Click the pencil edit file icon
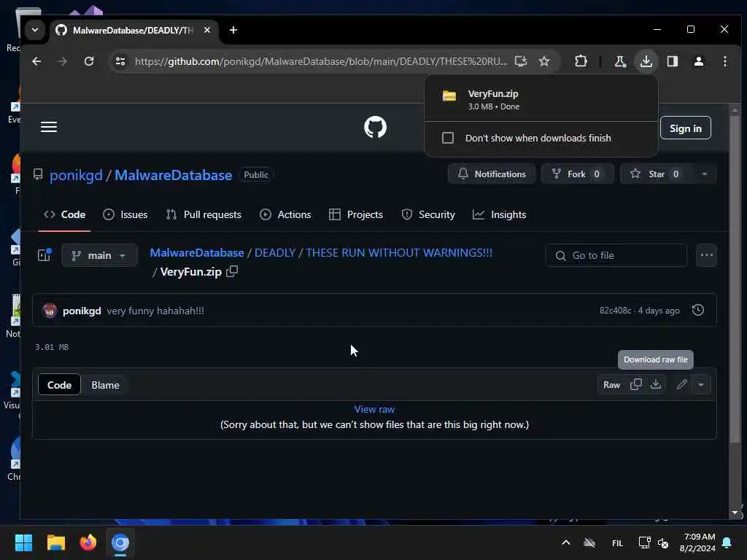747x560 pixels. (x=682, y=385)
